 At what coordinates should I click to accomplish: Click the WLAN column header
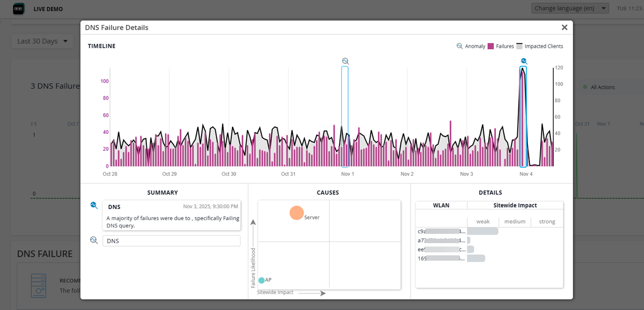point(441,206)
